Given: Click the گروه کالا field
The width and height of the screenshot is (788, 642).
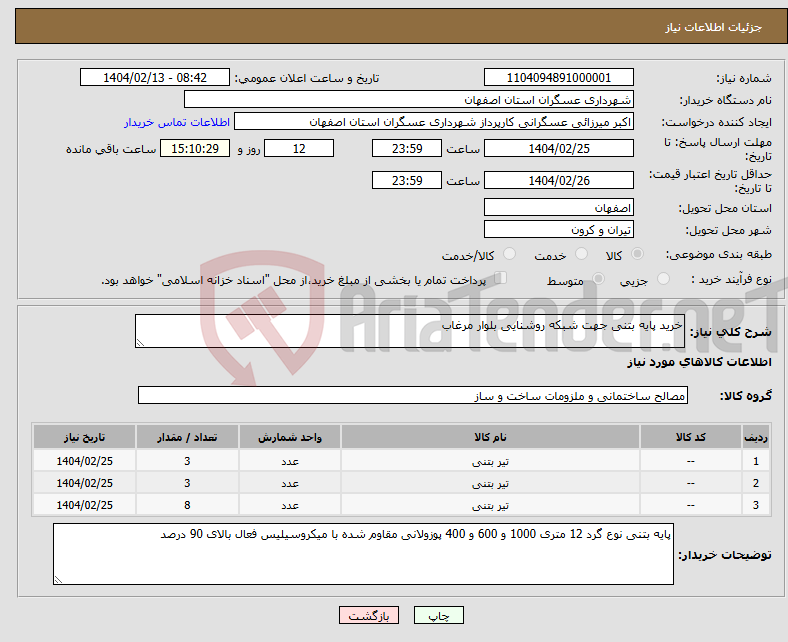Looking at the screenshot, I should tap(413, 395).
